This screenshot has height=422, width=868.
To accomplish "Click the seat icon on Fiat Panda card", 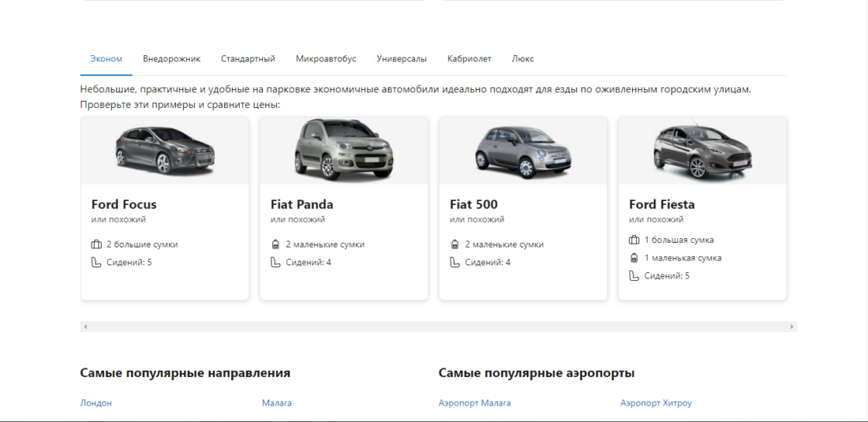I will pyautogui.click(x=275, y=262).
